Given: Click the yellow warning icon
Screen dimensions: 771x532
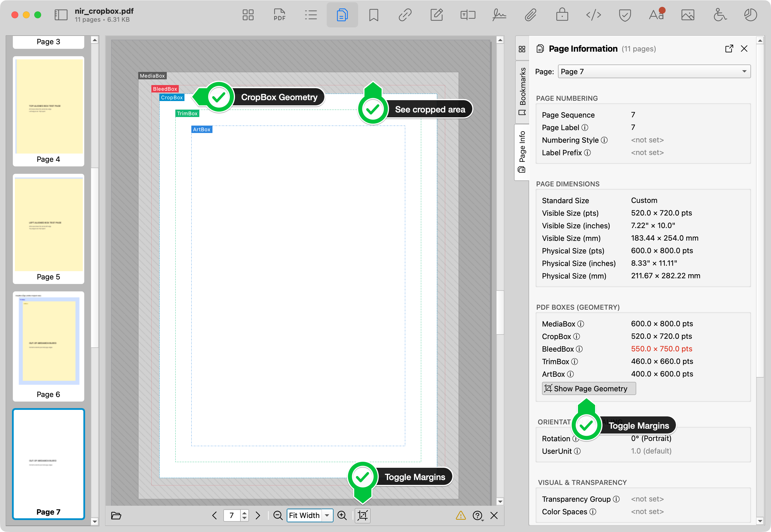Looking at the screenshot, I should coord(461,516).
